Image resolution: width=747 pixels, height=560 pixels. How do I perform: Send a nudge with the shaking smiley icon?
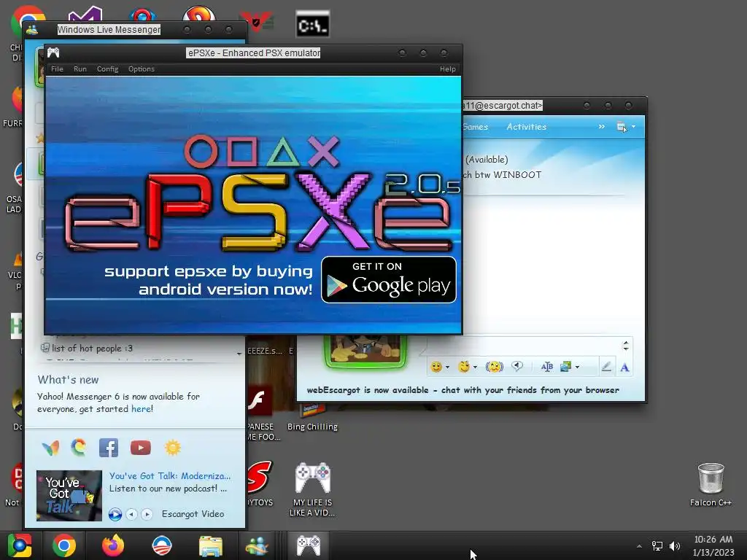pos(495,367)
